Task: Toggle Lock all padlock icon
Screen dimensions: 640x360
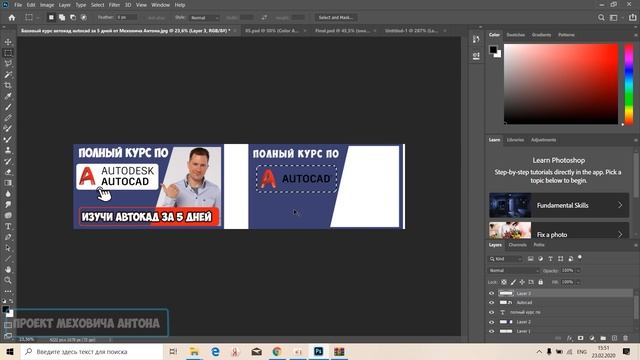Action: coord(540,282)
